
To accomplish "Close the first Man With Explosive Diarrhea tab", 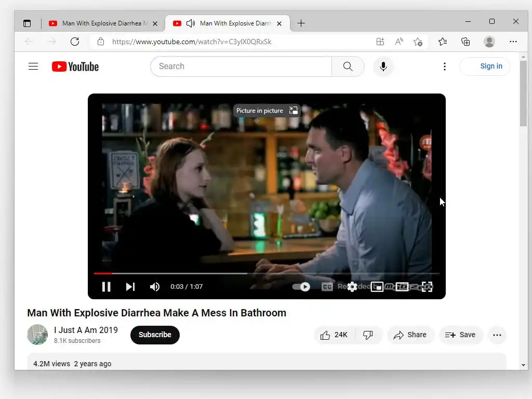I will (155, 23).
